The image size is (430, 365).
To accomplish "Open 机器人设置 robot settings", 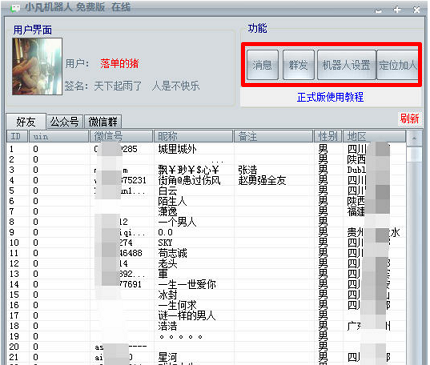I will click(x=346, y=65).
